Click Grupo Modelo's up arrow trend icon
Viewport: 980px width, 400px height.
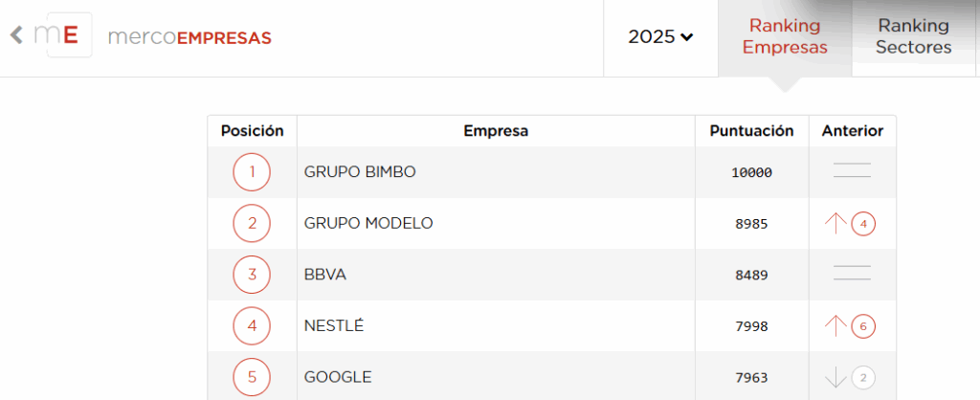click(x=835, y=223)
